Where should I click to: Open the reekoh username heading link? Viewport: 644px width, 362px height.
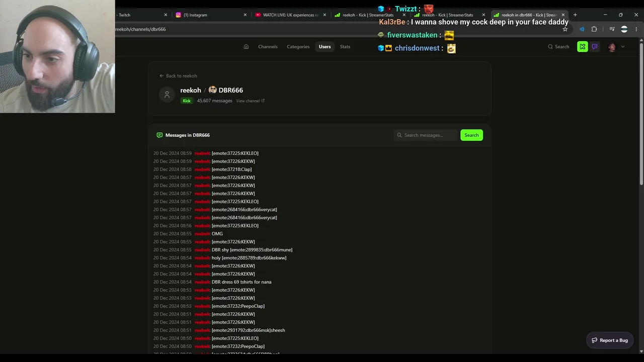[x=191, y=90]
